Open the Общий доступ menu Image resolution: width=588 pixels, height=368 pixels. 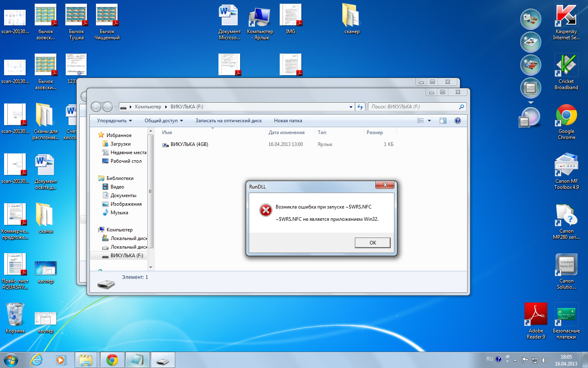pyautogui.click(x=163, y=121)
